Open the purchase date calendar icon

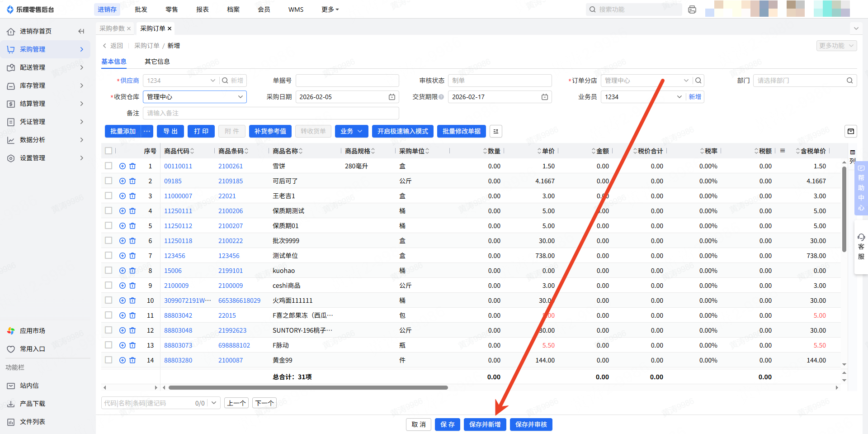pos(392,97)
